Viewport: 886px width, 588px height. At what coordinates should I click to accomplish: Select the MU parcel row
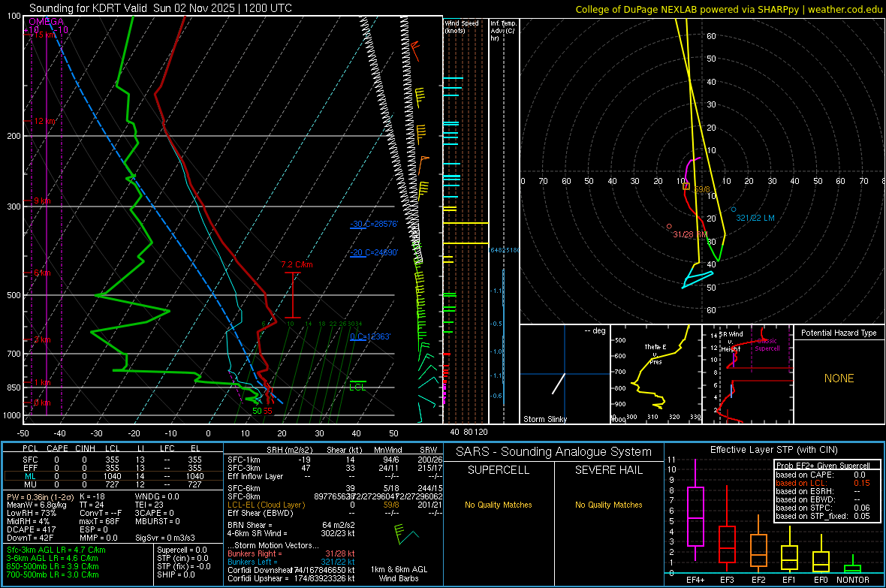pyautogui.click(x=113, y=484)
